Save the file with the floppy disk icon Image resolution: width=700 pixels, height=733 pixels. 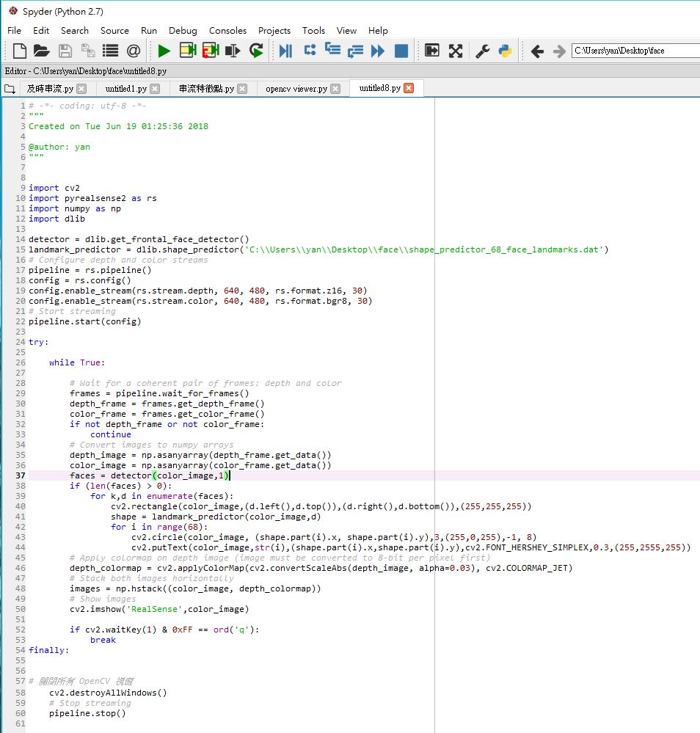pyautogui.click(x=65, y=51)
